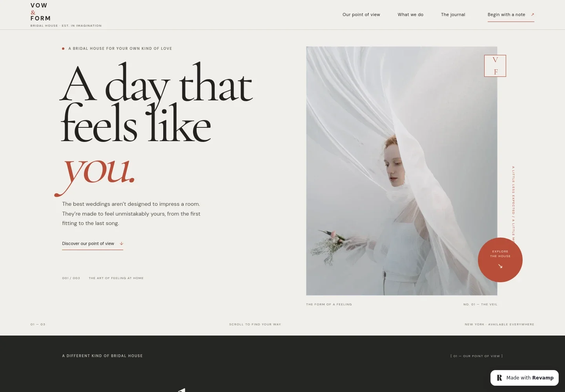Click the '[ 01 — Our point of view ]' label
Image resolution: width=565 pixels, height=392 pixels.
(477, 356)
